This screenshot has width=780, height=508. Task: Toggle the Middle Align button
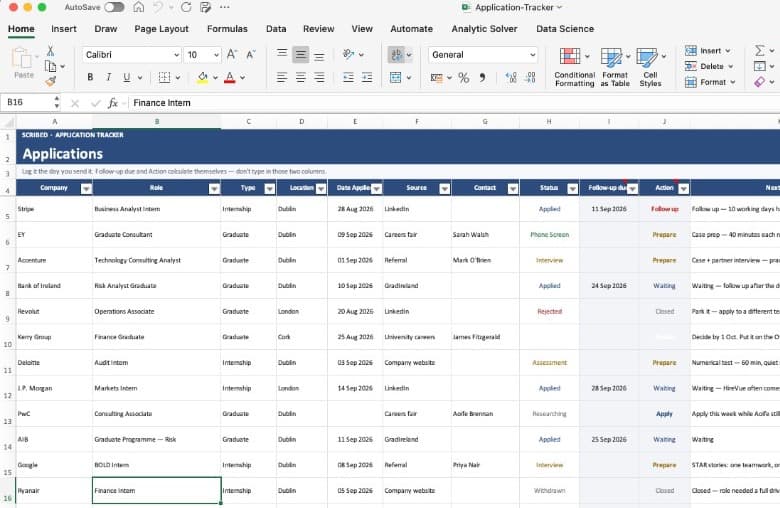pyautogui.click(x=300, y=55)
